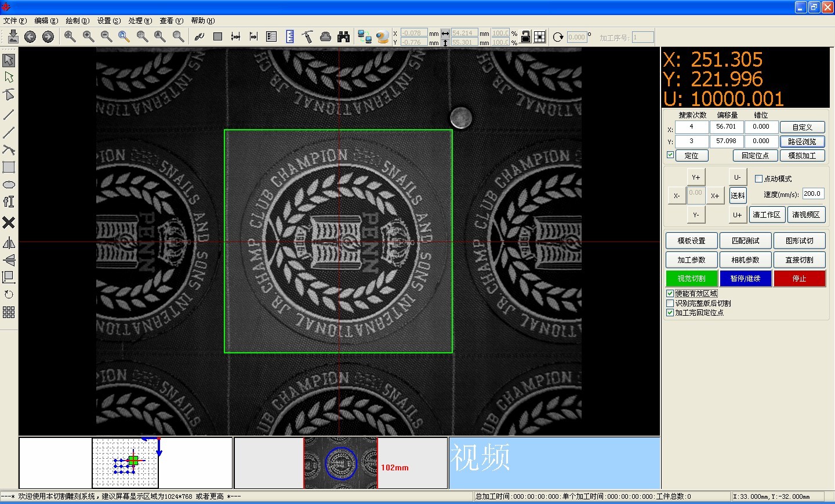
Task: Click the blue 暂停/继续 button
Action: 745,279
